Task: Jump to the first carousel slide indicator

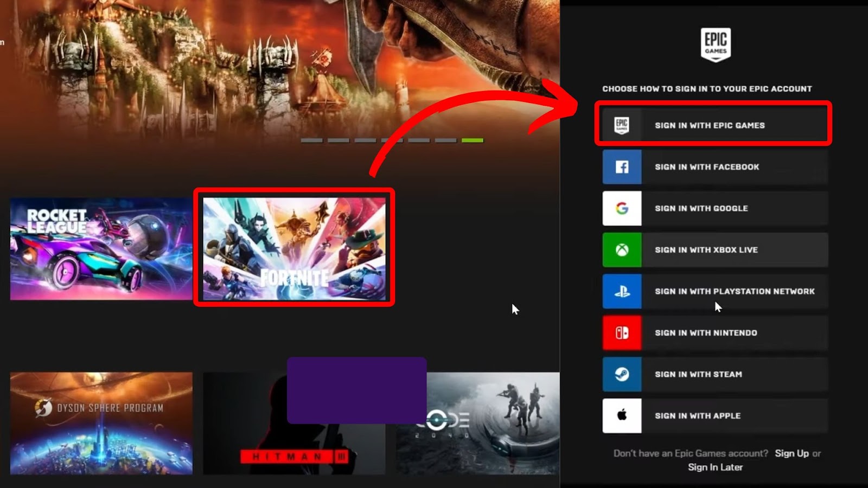Action: tap(311, 140)
